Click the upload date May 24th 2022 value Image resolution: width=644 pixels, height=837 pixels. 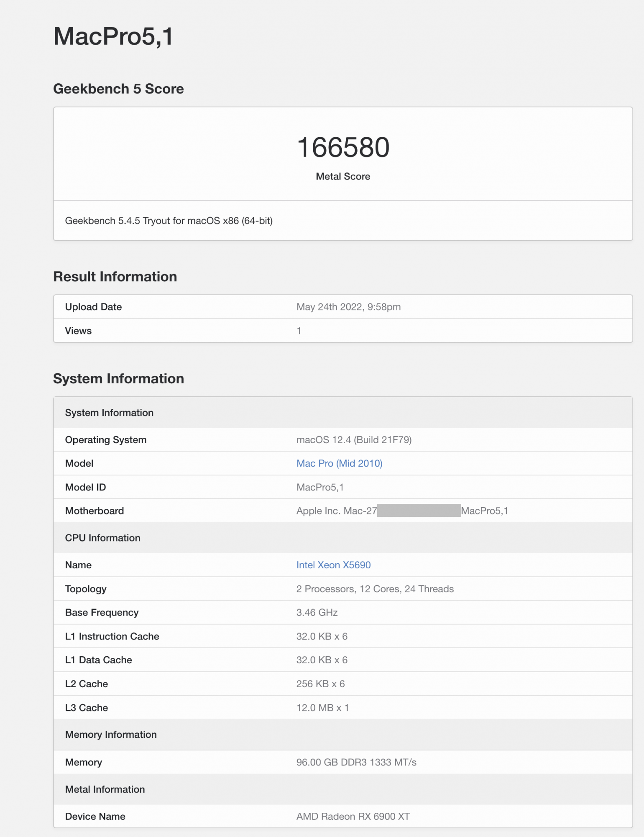coord(348,307)
